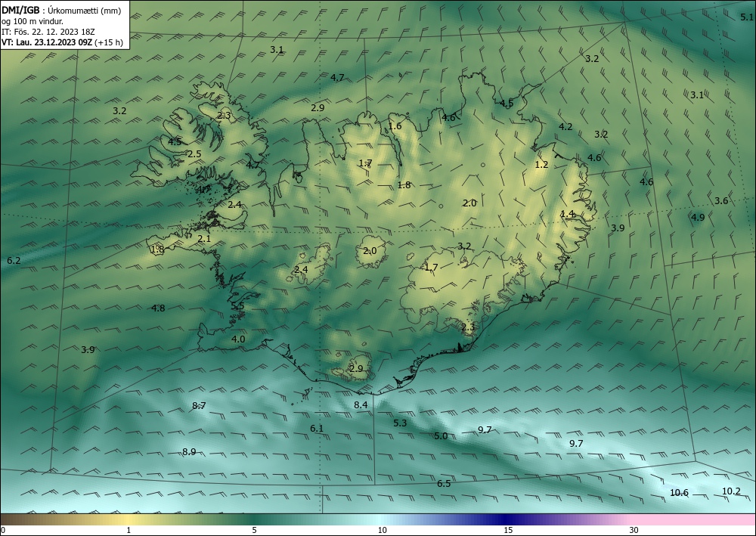Click the title text 'DMI/IGB : Úrkomumætti (mm)'
Viewport: 756px width, 536px height.
[x=60, y=10]
